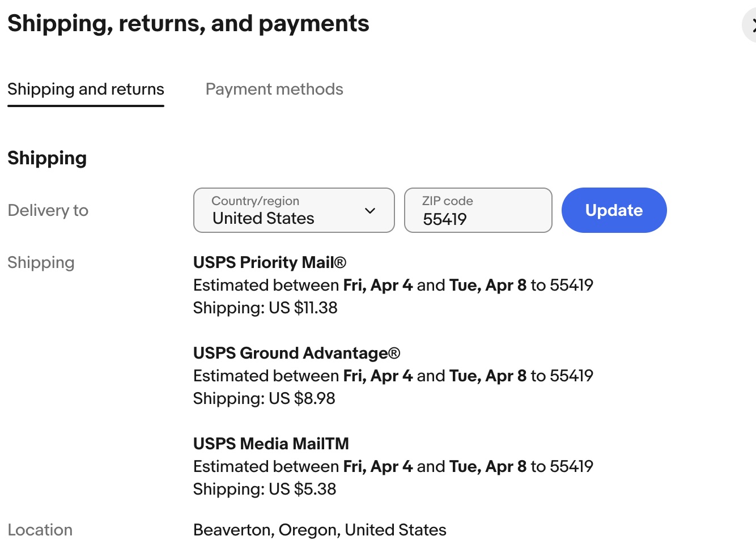756x553 pixels.
Task: Click the US $5.38 shipping cost
Action: (303, 489)
